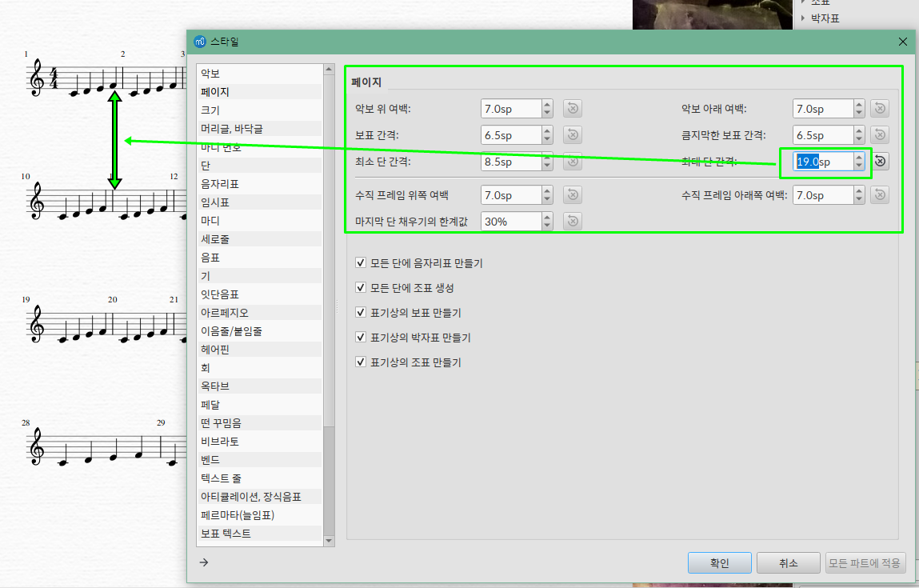The width and height of the screenshot is (919, 588).
Task: Reset 수직 프레임 아래쪽 여백 to default
Action: coord(880,194)
